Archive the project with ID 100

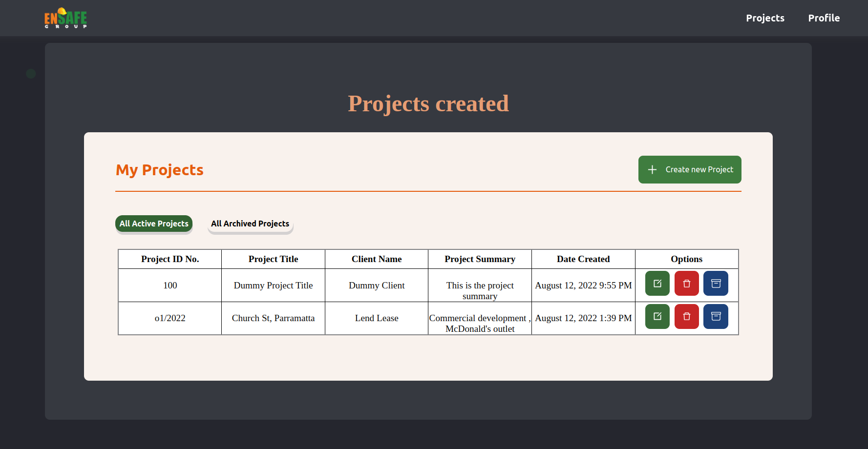click(x=716, y=284)
